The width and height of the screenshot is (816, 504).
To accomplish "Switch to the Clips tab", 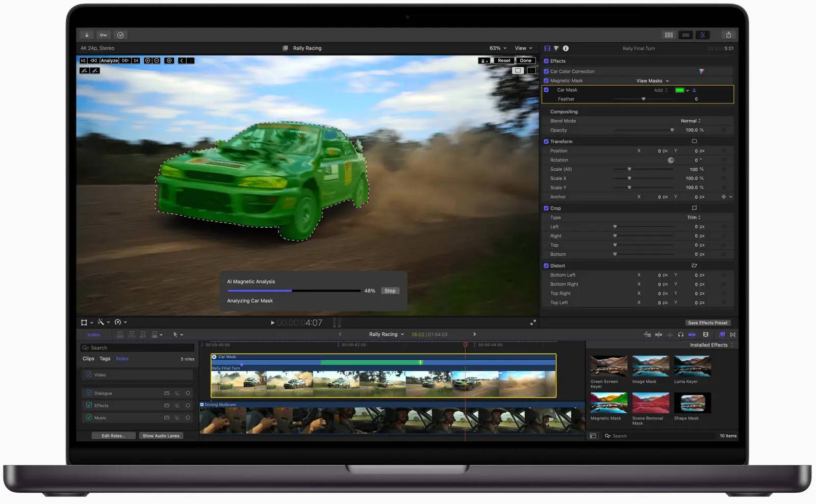I will click(x=88, y=359).
